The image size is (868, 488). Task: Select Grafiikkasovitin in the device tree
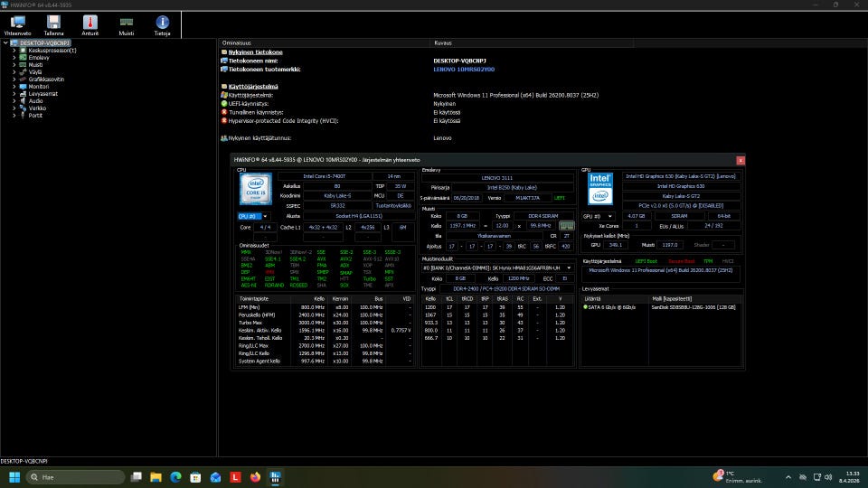(46, 80)
